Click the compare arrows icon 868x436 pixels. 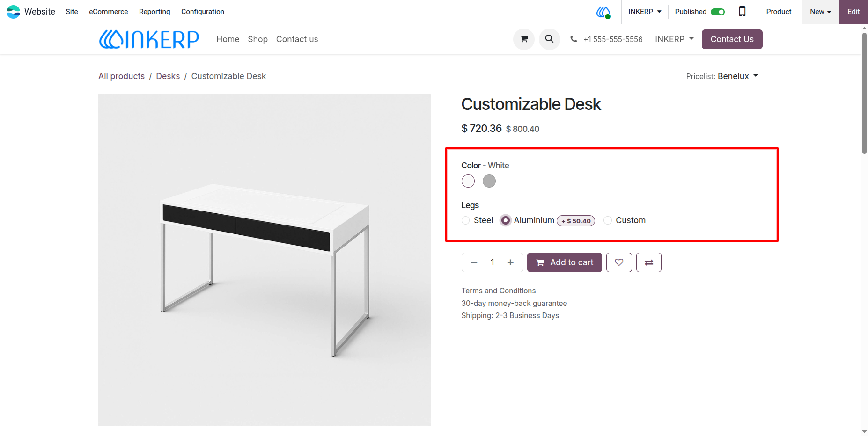pyautogui.click(x=649, y=262)
